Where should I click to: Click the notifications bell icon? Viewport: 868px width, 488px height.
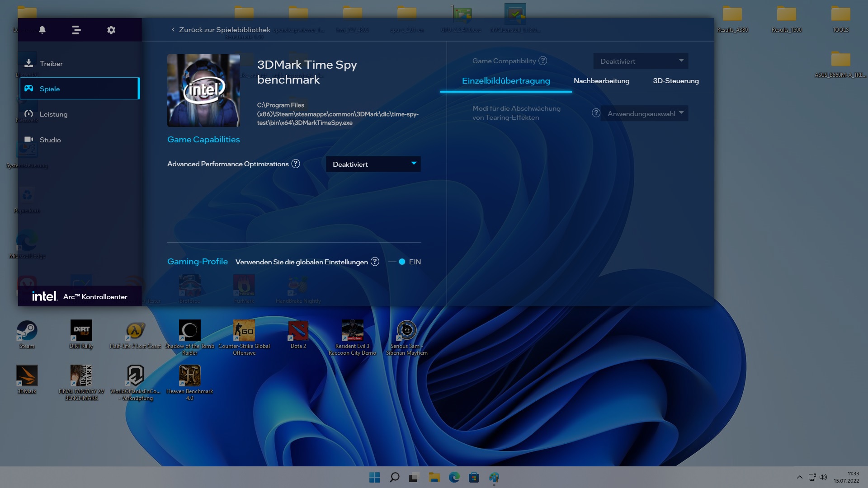pos(42,30)
